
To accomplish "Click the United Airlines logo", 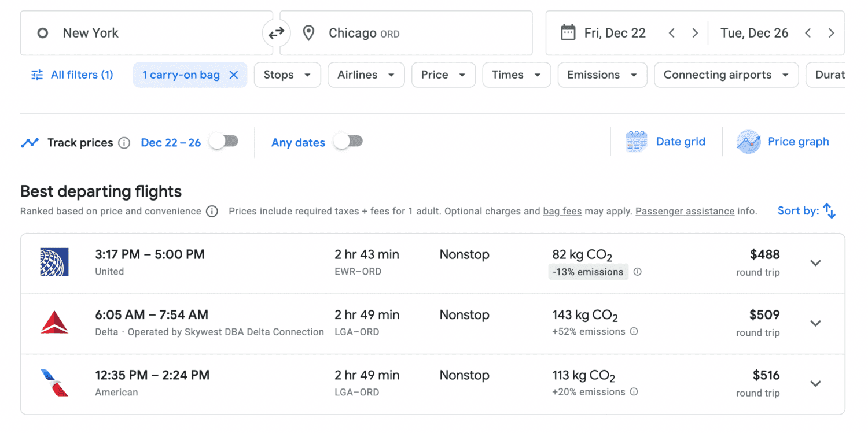I will tap(55, 262).
